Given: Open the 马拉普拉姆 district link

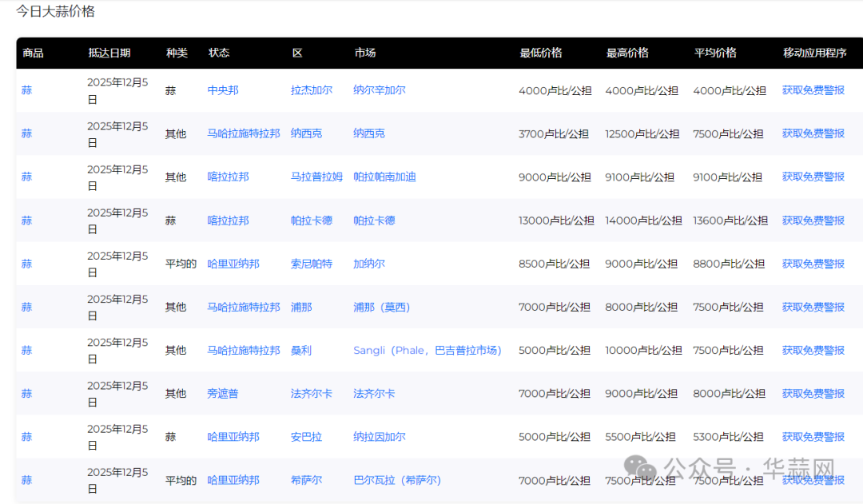Looking at the screenshot, I should tap(316, 177).
